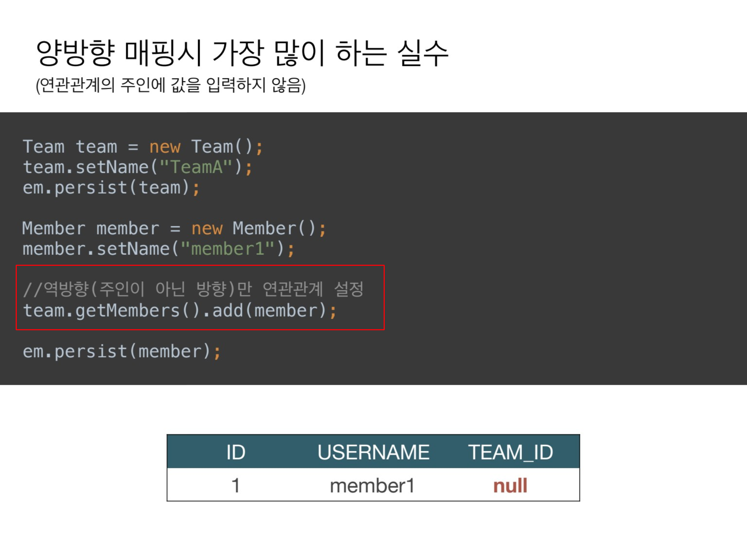Image resolution: width=747 pixels, height=560 pixels.
Task: Click the TEAM_ID column header
Action: coord(510,452)
